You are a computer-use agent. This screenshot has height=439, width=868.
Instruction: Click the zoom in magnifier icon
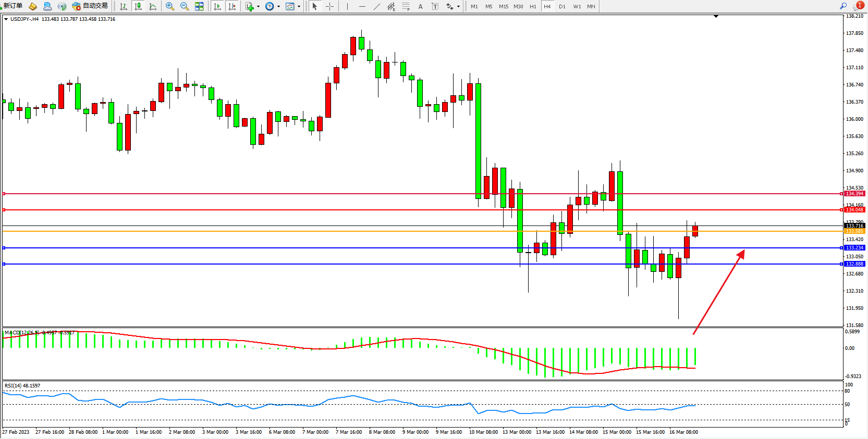click(170, 6)
